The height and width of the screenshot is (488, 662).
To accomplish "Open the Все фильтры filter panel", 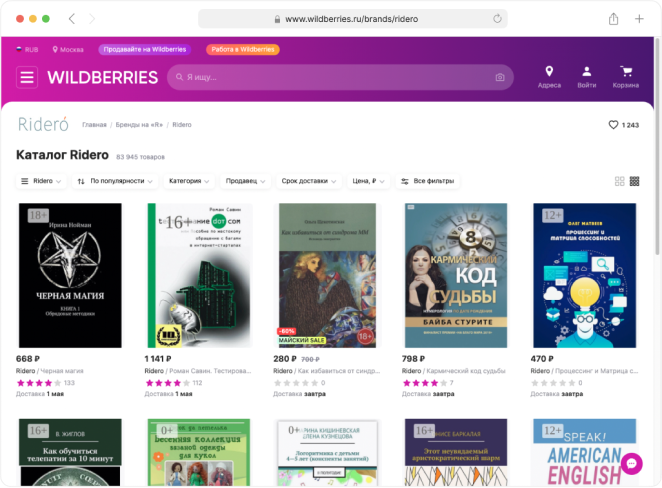I will point(428,181).
